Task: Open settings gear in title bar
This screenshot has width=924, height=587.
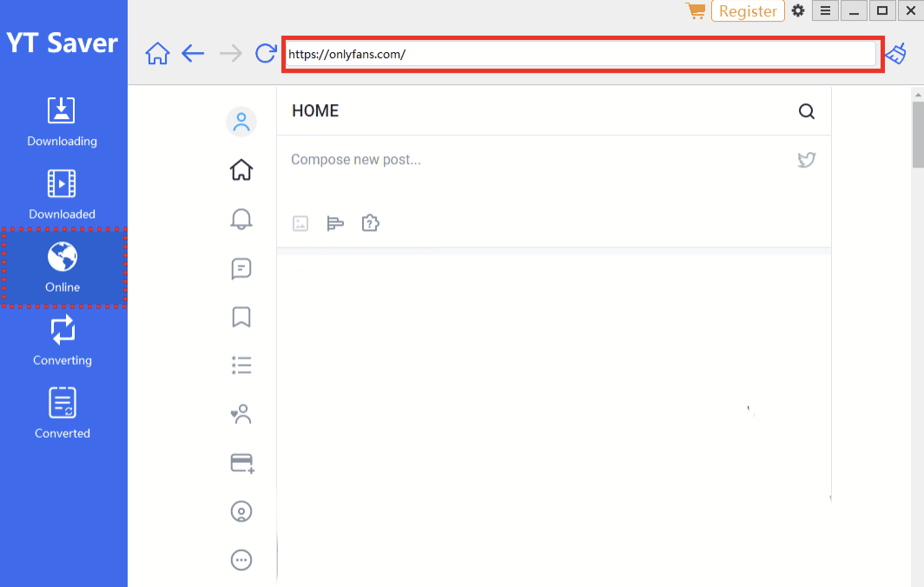Action: [798, 10]
